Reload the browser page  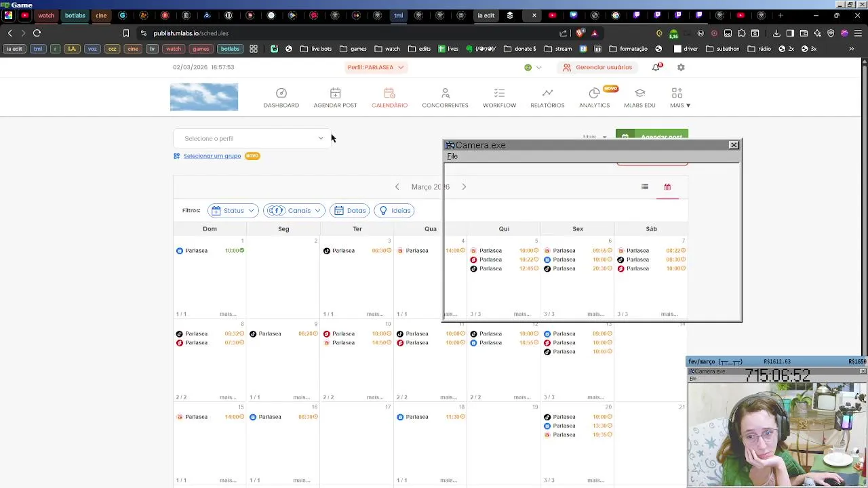pos(37,33)
